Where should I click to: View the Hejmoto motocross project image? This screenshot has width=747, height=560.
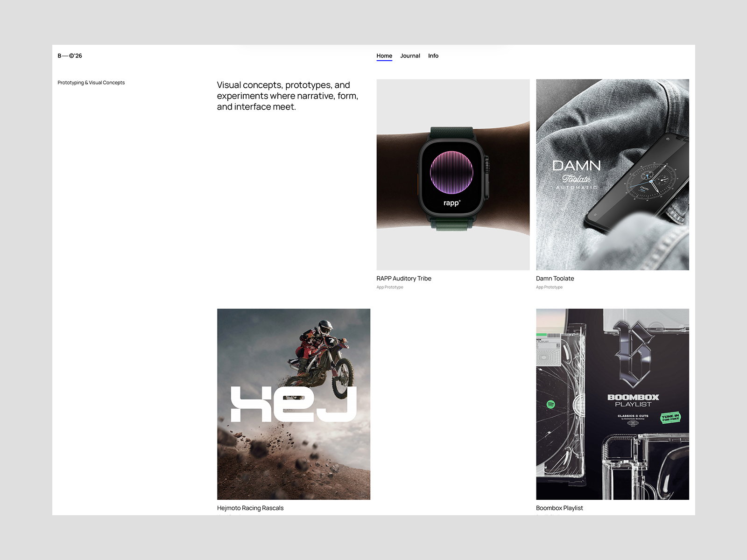coord(294,404)
